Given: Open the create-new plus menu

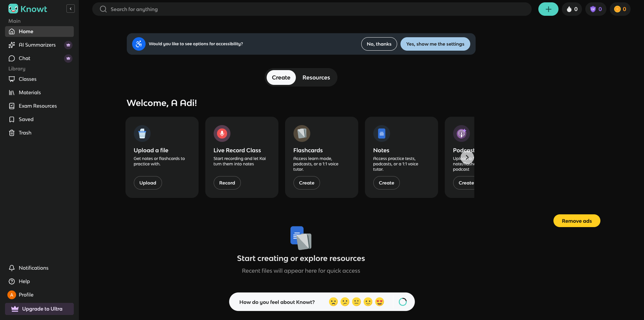Looking at the screenshot, I should 548,9.
